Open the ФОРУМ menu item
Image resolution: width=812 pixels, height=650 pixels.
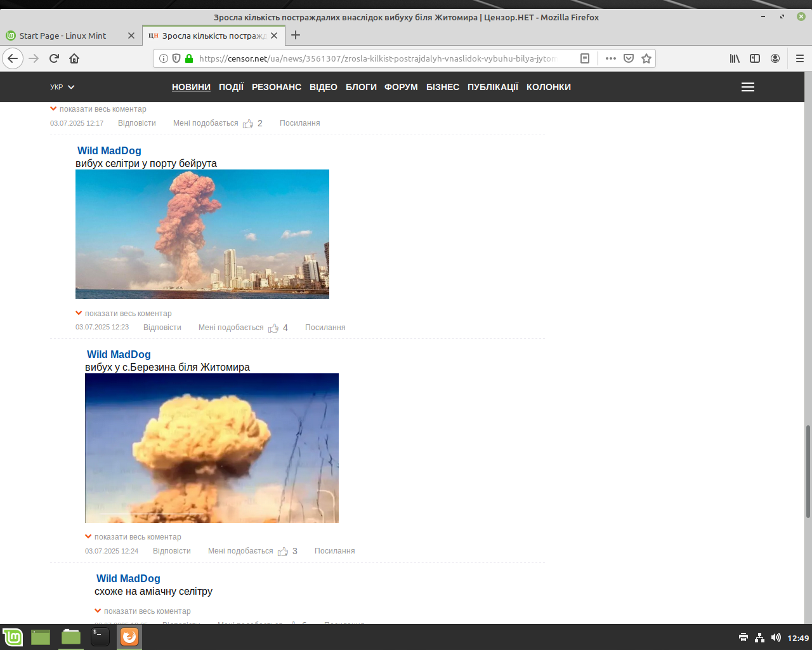tap(401, 87)
